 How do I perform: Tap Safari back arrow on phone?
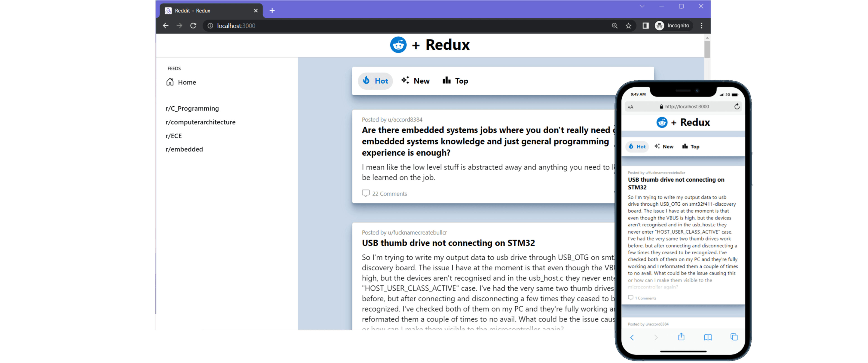(x=632, y=337)
